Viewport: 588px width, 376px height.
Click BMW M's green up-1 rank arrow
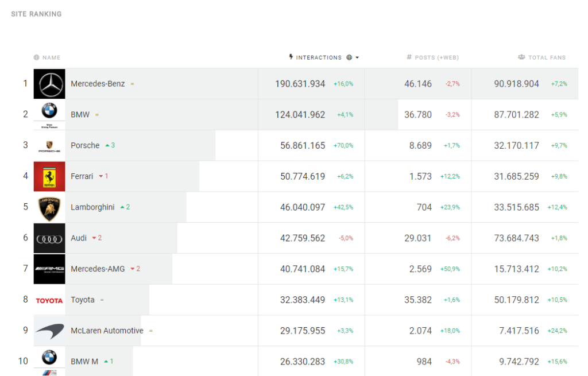click(109, 362)
